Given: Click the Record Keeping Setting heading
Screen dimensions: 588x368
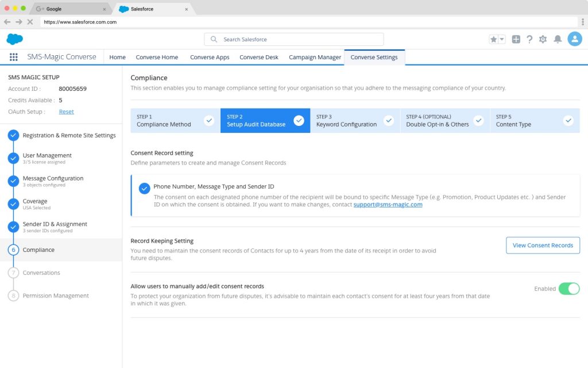Looking at the screenshot, I should (162, 241).
